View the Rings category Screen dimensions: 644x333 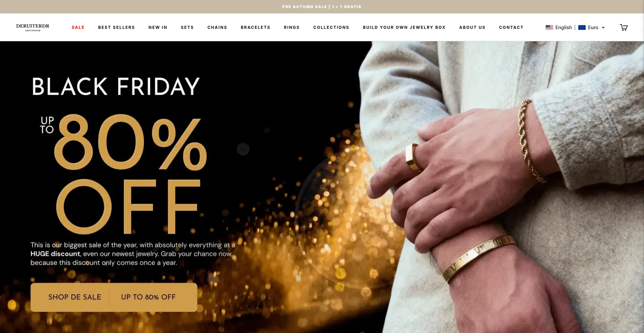291,27
